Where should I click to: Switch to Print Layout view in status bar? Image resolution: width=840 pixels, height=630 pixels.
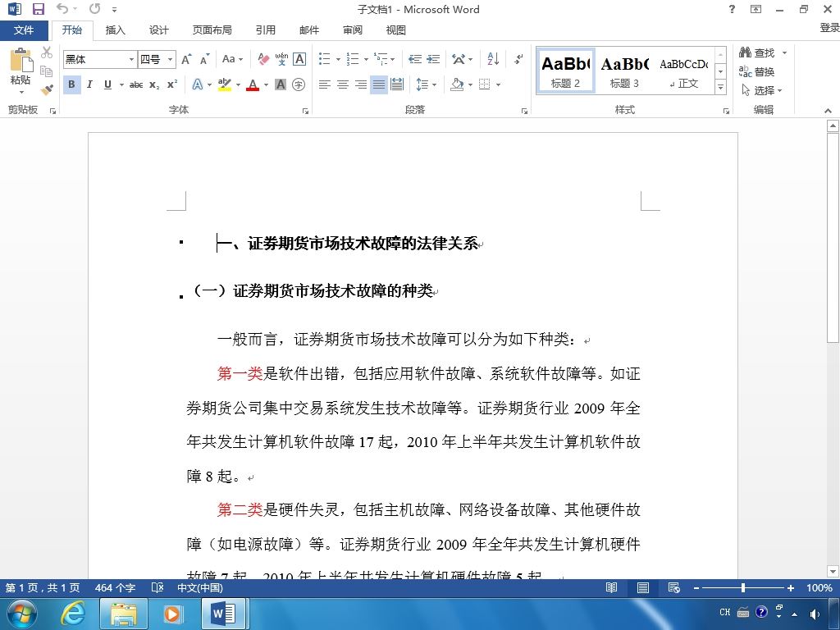[x=643, y=587]
